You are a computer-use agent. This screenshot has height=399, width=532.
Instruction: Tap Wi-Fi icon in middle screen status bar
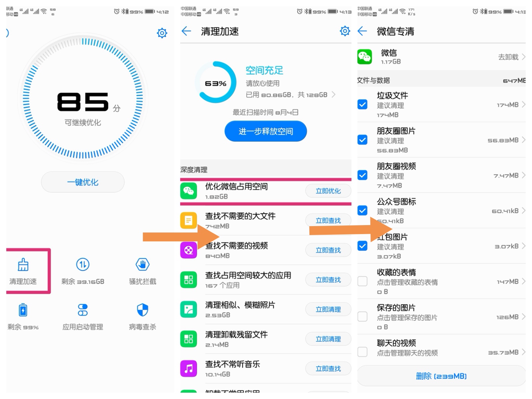click(x=227, y=11)
